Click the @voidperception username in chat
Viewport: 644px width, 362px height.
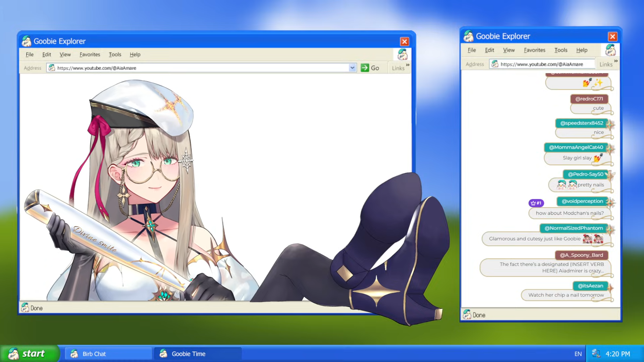pyautogui.click(x=582, y=201)
